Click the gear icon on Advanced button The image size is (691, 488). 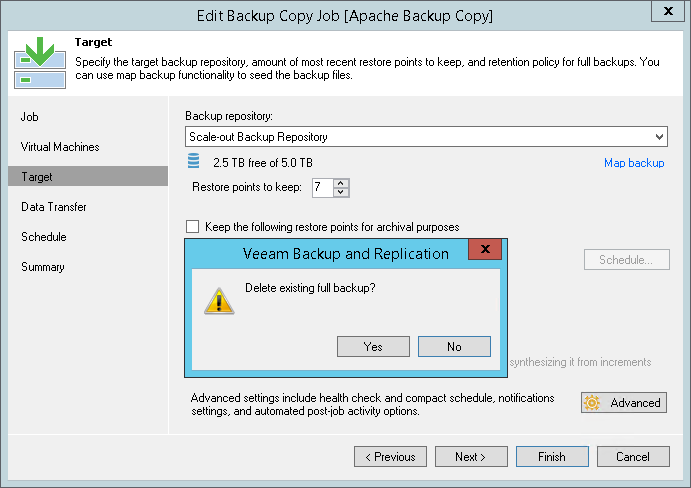pyautogui.click(x=593, y=403)
